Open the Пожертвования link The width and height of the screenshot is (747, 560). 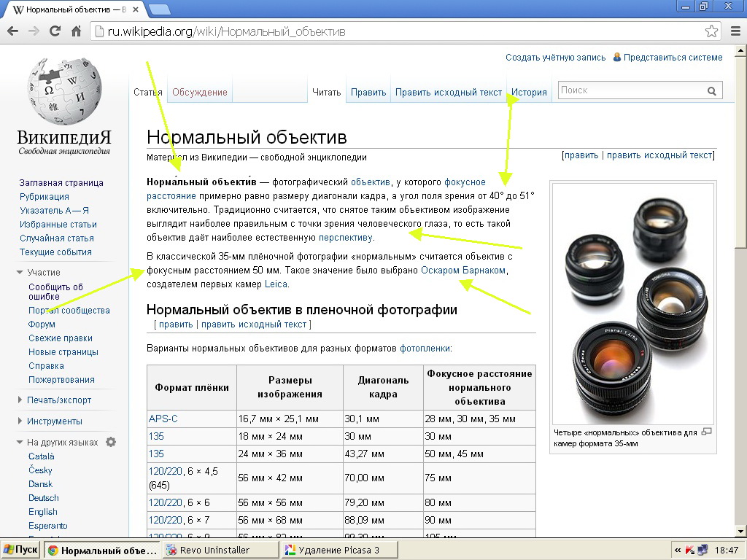[x=61, y=379]
